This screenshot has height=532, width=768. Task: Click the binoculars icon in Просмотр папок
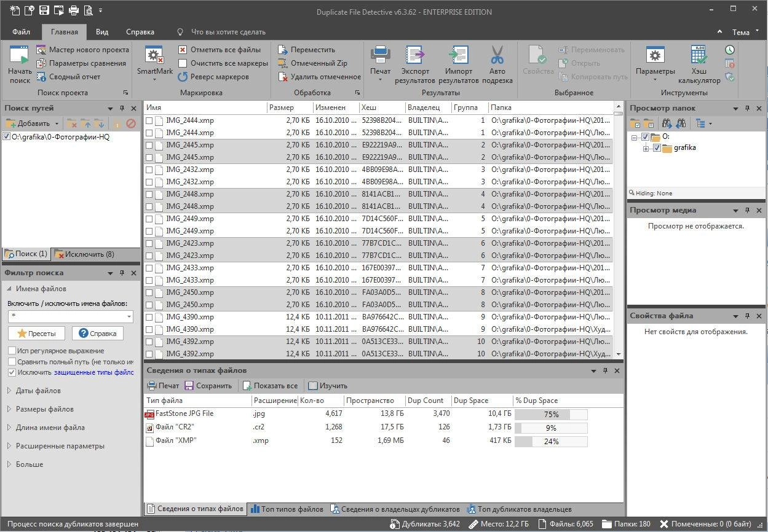(x=668, y=123)
